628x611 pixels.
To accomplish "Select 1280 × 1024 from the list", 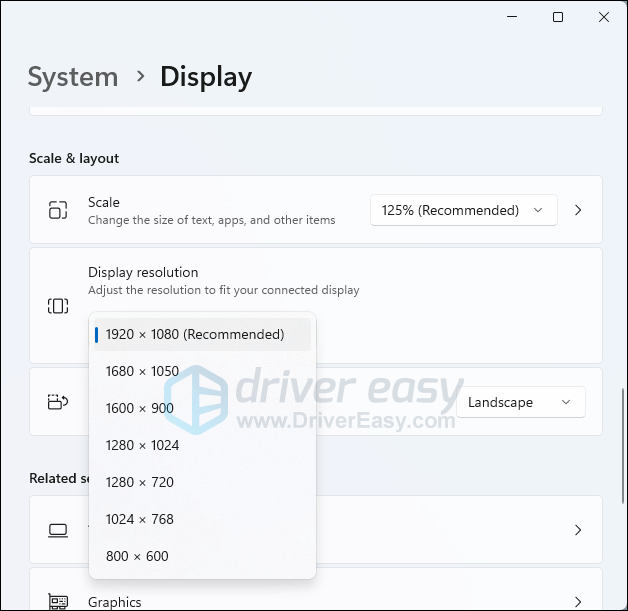I will point(142,445).
